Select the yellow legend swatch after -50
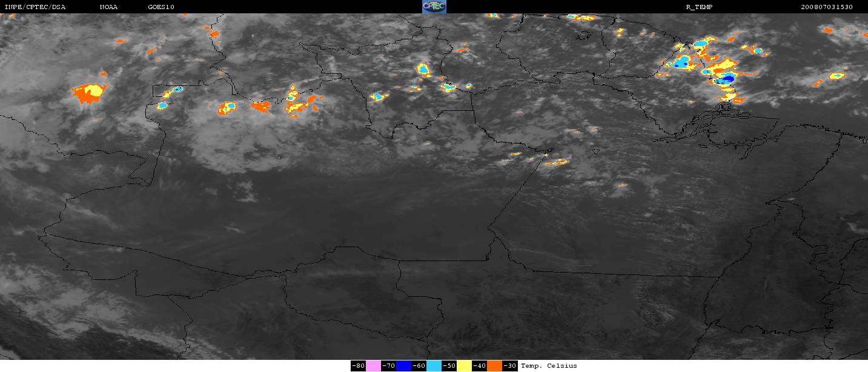Viewport: 868px width, 372px height. [x=464, y=366]
